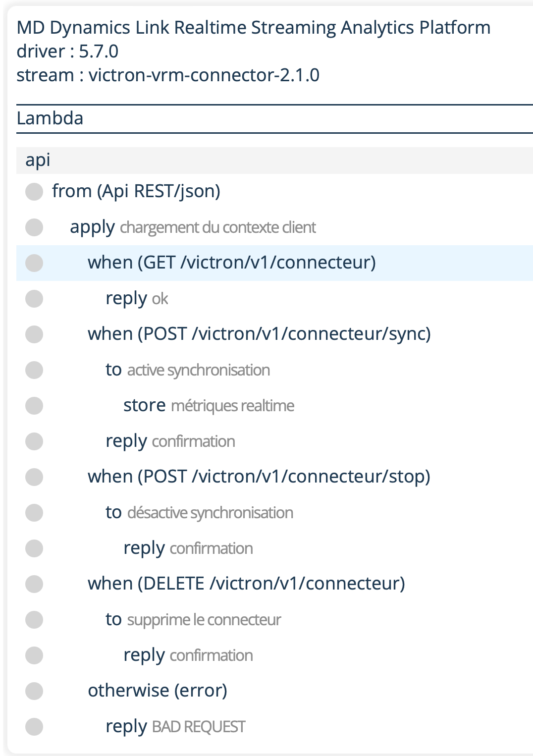Click gray circle next to 'apply chargement du contexte client'
This screenshot has width=533, height=756.
point(34,227)
